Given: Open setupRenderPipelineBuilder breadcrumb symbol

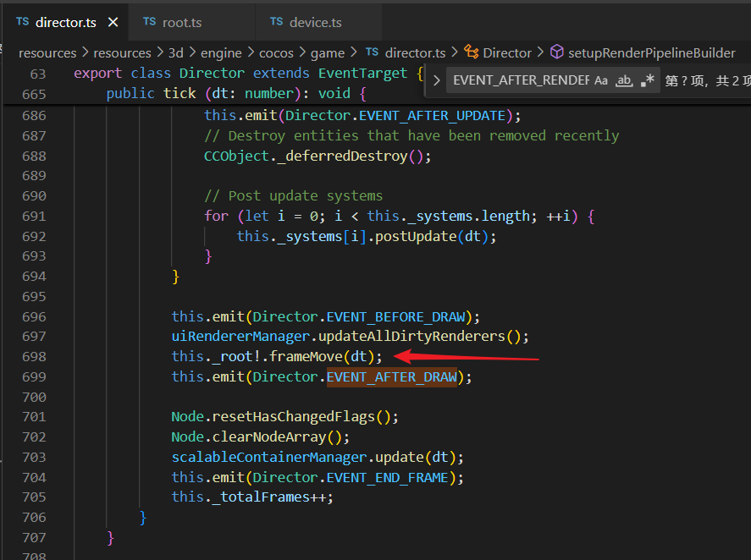Looking at the screenshot, I should (651, 52).
